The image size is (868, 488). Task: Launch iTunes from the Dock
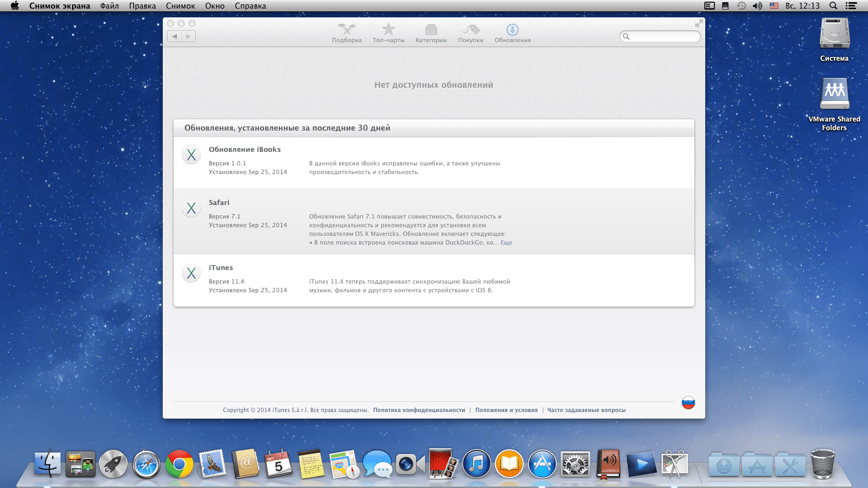pyautogui.click(x=476, y=464)
